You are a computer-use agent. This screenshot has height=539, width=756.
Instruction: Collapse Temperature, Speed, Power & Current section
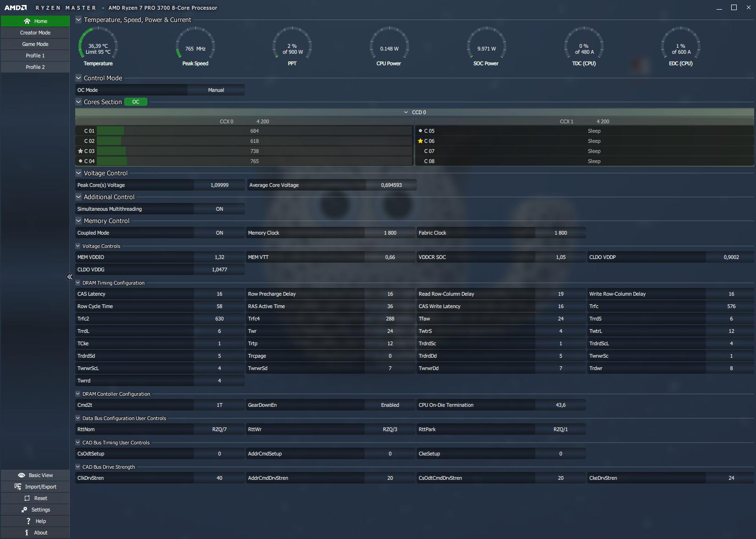click(78, 20)
